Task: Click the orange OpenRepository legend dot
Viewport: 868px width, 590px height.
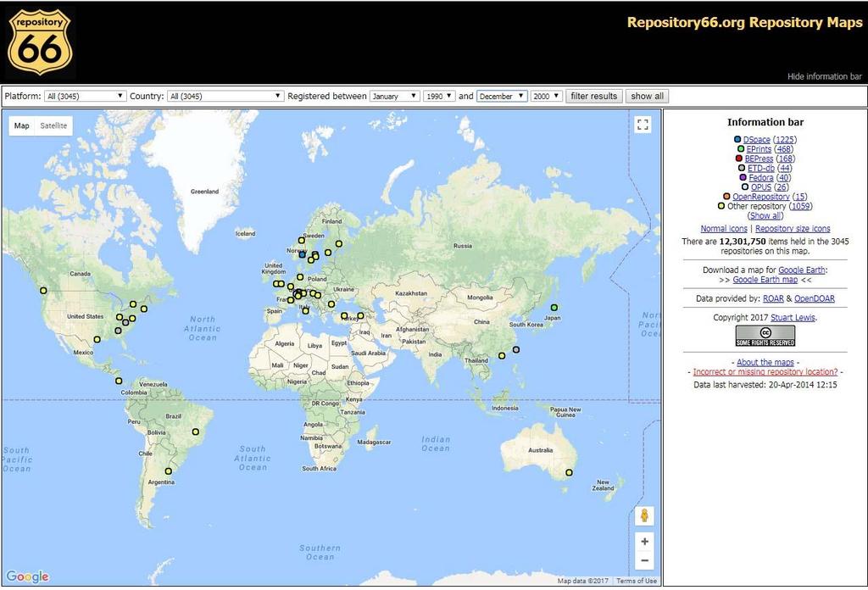Action: [726, 197]
